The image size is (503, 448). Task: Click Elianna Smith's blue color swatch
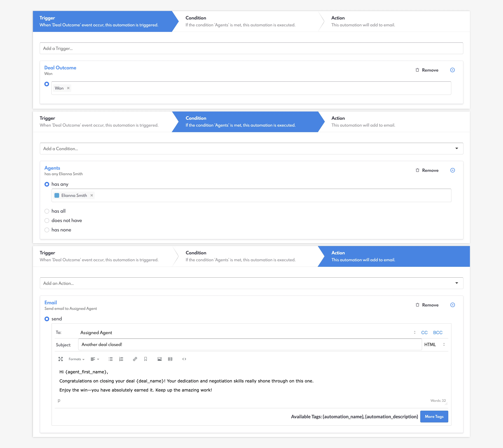(57, 195)
